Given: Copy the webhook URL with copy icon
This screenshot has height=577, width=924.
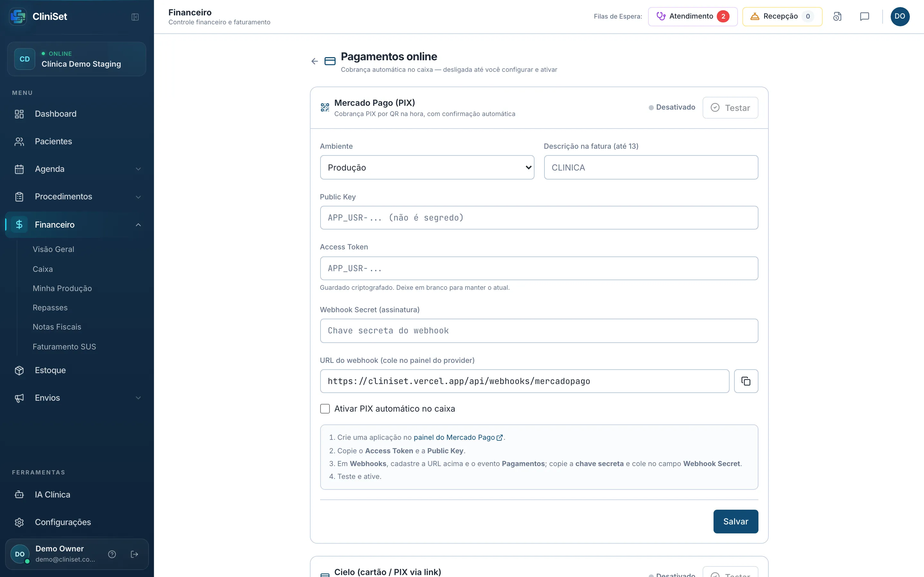Looking at the screenshot, I should coord(746,381).
